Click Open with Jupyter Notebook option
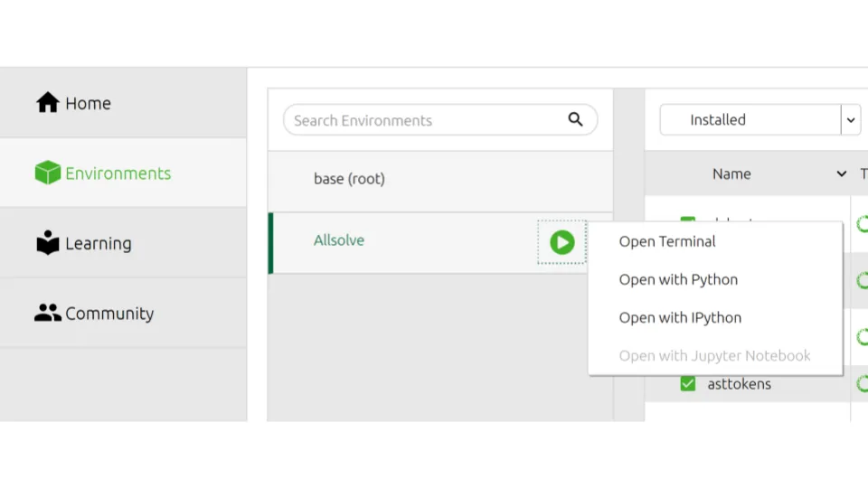Image resolution: width=868 pixels, height=488 pixels. [714, 355]
